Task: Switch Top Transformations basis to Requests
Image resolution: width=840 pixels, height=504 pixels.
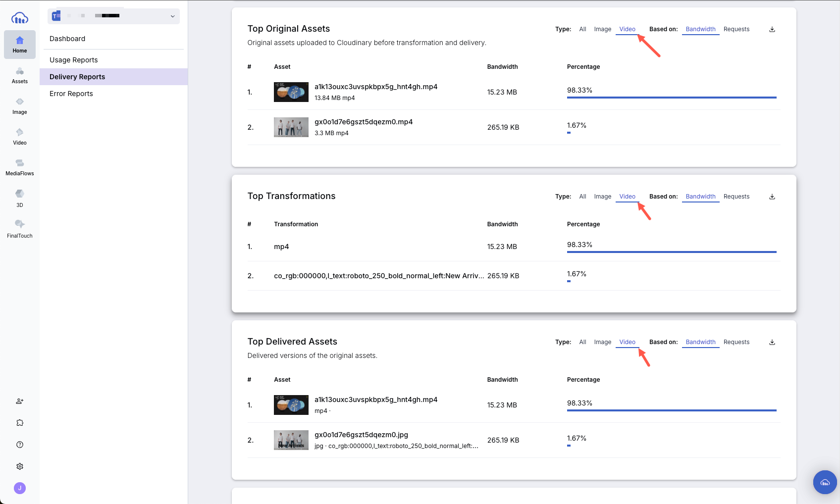Action: coord(736,197)
